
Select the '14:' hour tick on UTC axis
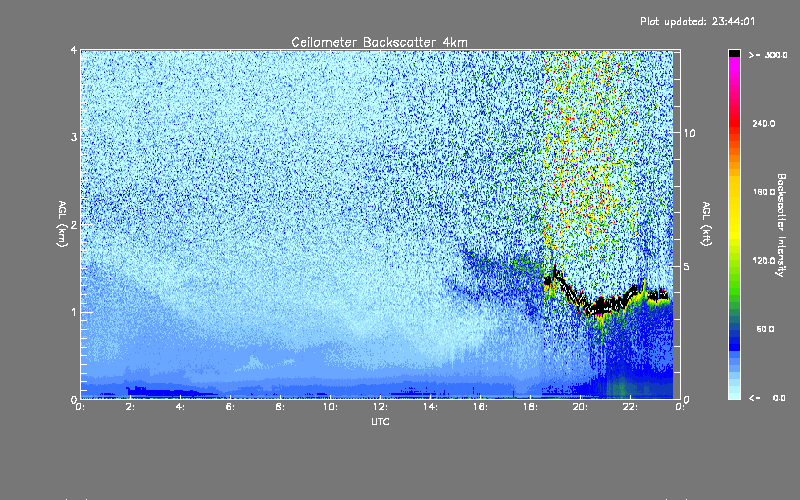pos(430,407)
